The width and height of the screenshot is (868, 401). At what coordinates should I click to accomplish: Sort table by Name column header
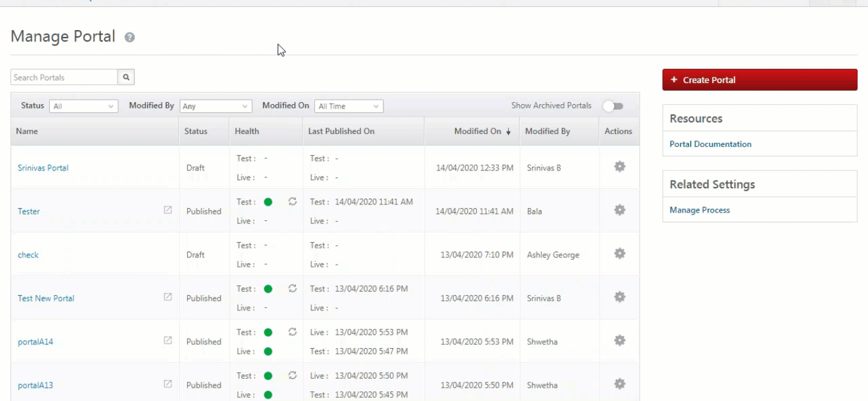point(27,132)
